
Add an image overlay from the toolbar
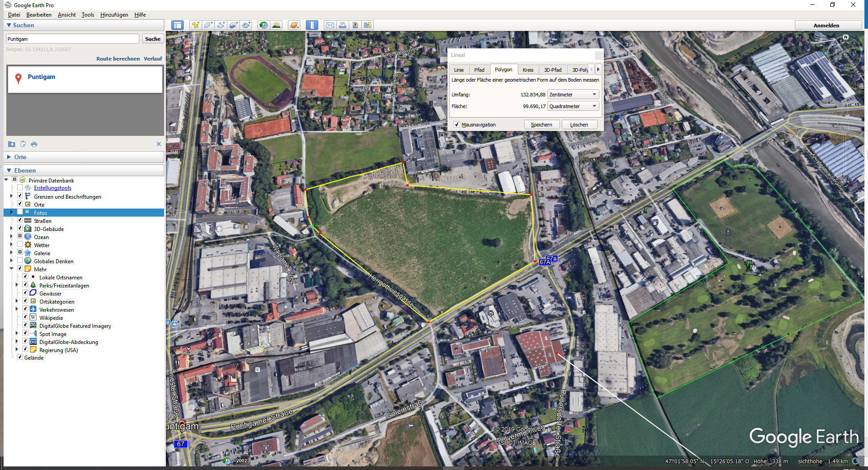click(233, 25)
